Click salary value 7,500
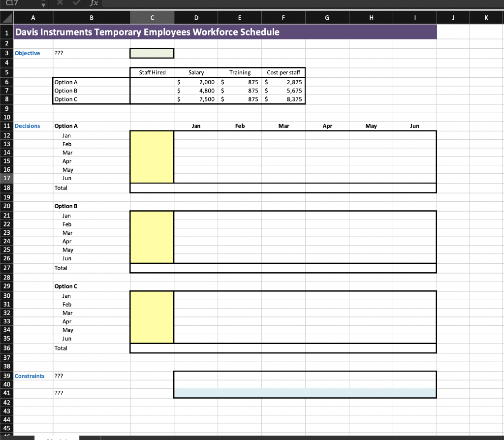This screenshot has height=440, width=504. click(x=196, y=99)
